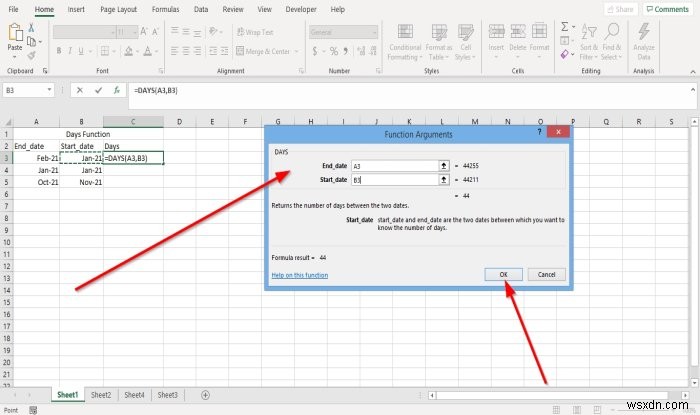The width and height of the screenshot is (700, 415).
Task: Open the Name Box dropdown arrow
Action: pos(49,90)
